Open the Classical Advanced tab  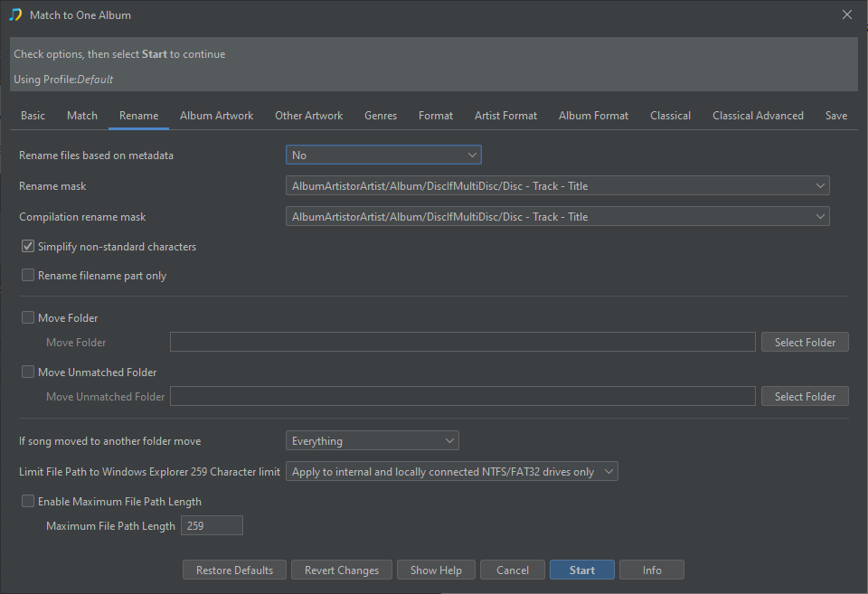coord(758,116)
